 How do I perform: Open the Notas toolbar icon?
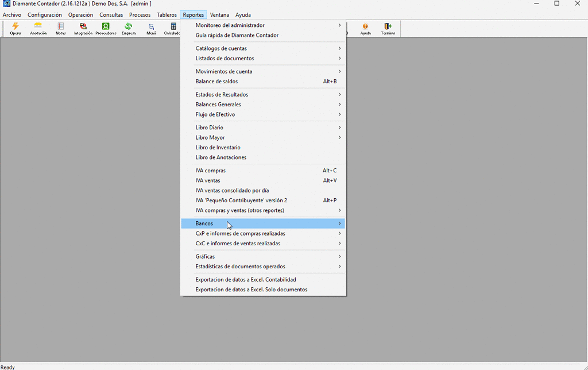click(x=60, y=29)
